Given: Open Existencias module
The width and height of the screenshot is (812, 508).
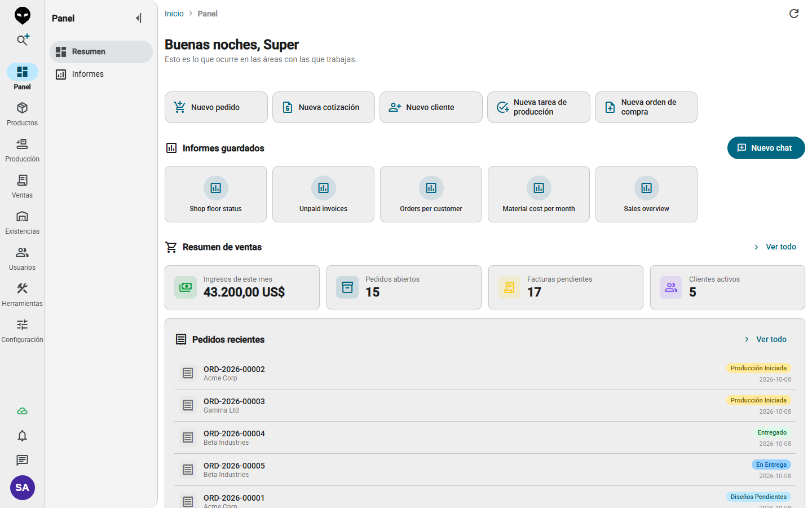Looking at the screenshot, I should tap(22, 222).
